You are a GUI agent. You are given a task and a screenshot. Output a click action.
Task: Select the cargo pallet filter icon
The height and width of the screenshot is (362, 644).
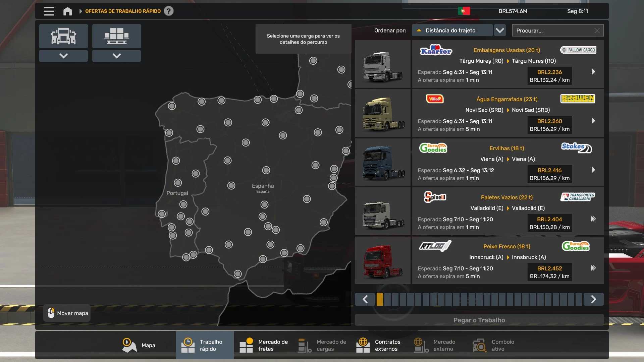pos(116,36)
